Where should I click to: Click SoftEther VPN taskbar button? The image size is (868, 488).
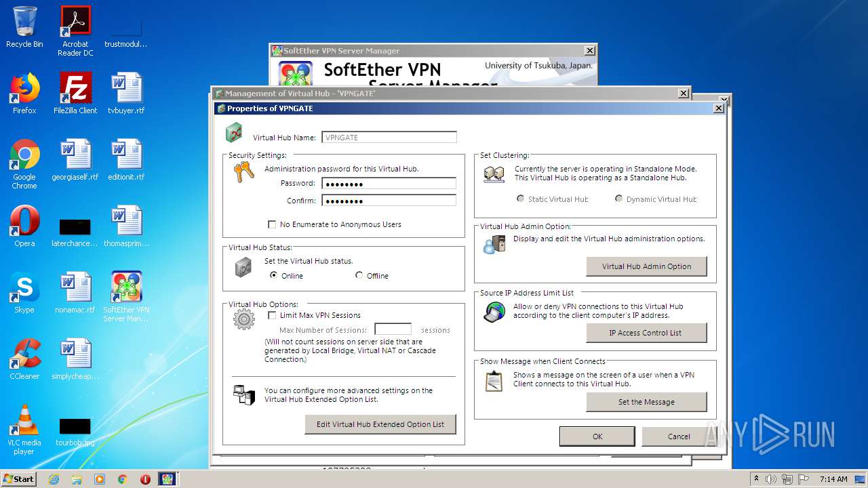167,479
